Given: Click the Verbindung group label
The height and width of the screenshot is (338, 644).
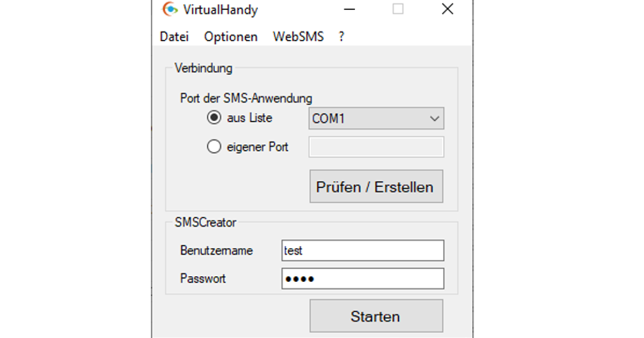Looking at the screenshot, I should click(203, 69).
